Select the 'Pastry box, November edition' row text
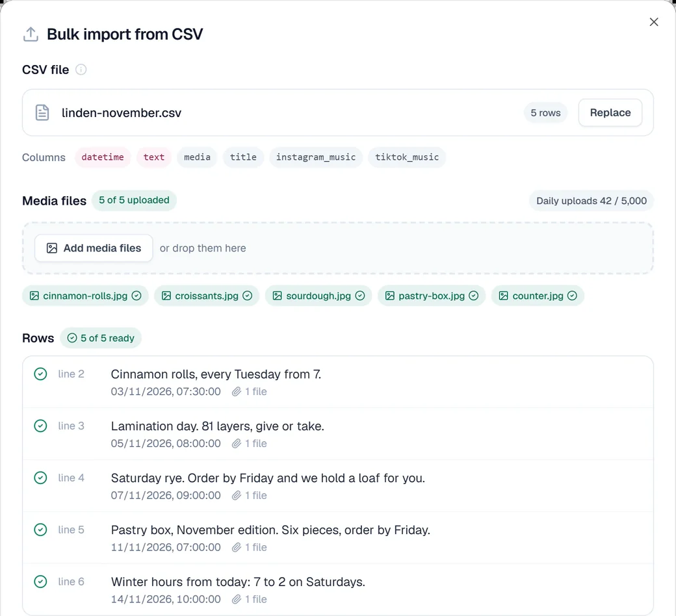Screen dimensions: 676x616 [x=271, y=530]
